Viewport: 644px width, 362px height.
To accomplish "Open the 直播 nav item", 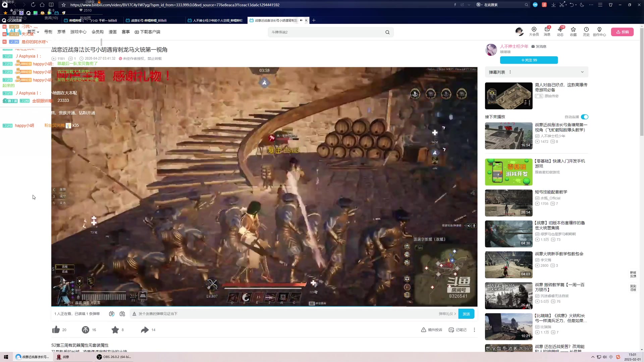I will (61, 32).
